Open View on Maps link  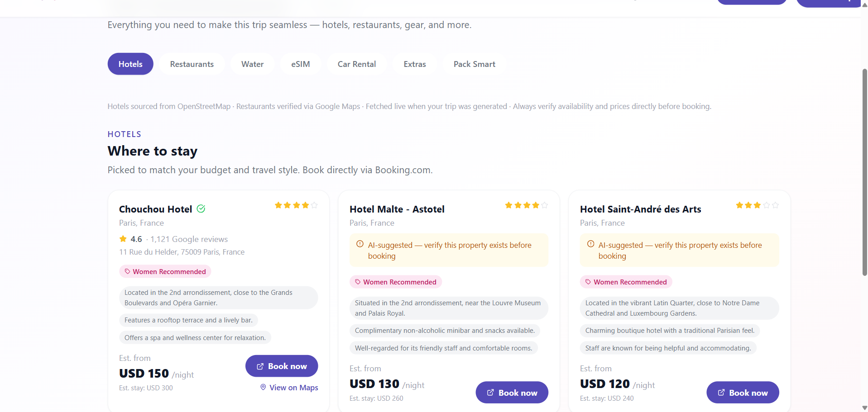click(x=289, y=388)
